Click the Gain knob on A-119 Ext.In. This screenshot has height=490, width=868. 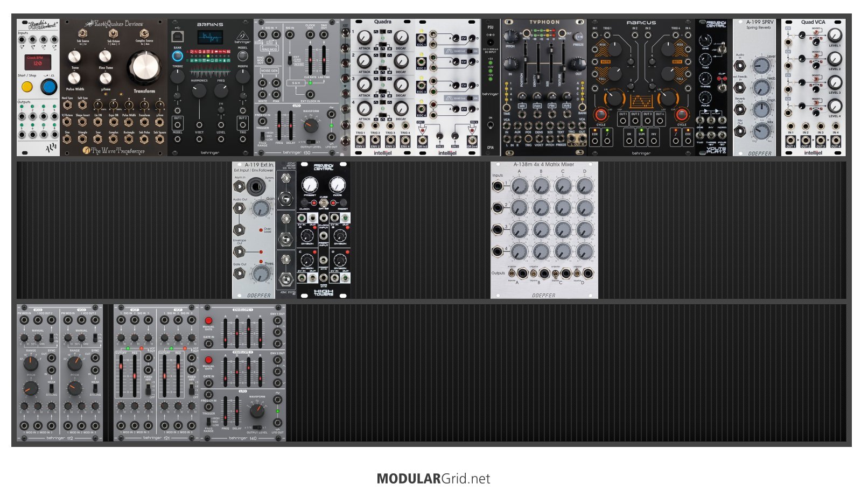click(x=261, y=208)
